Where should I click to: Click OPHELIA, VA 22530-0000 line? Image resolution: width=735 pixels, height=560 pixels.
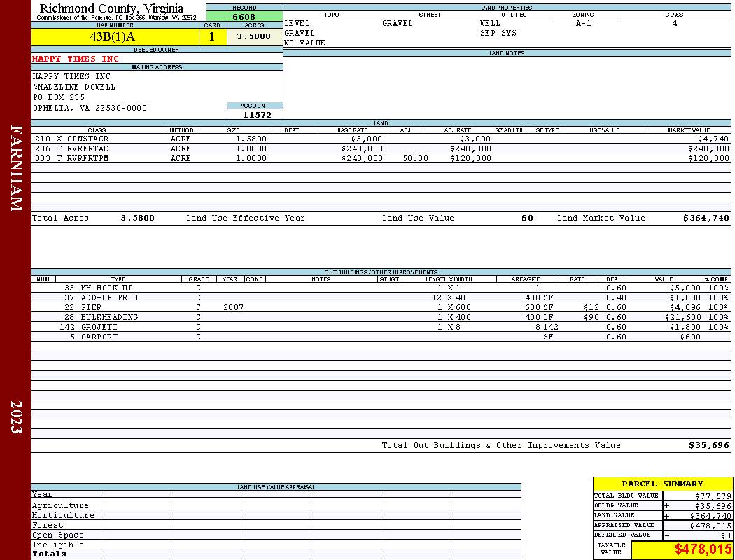pos(90,108)
